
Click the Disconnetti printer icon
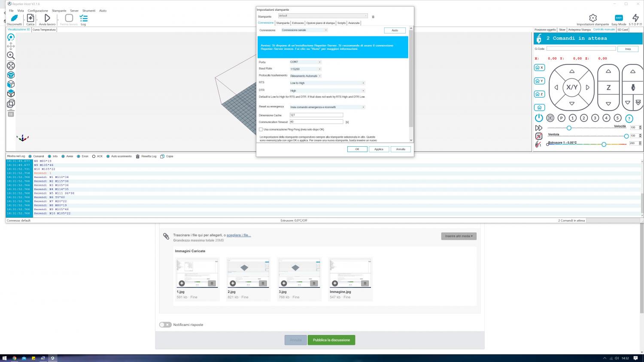14,18
